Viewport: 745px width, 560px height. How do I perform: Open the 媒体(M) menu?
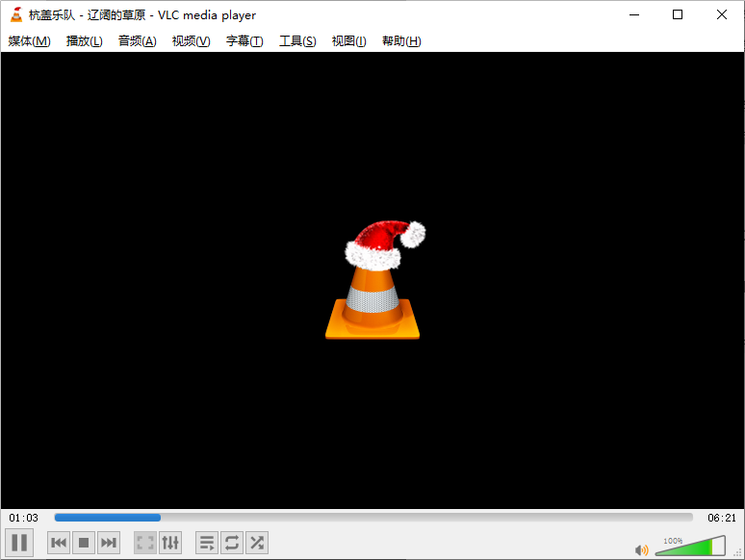click(x=29, y=41)
